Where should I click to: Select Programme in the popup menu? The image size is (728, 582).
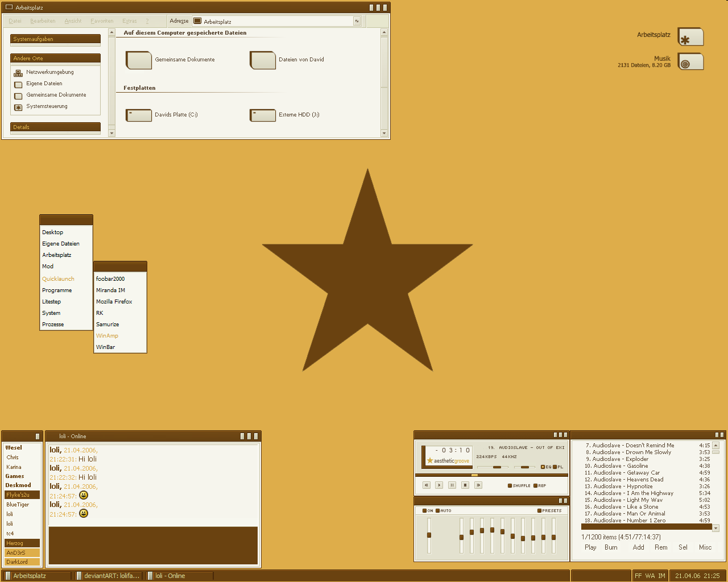pyautogui.click(x=57, y=290)
